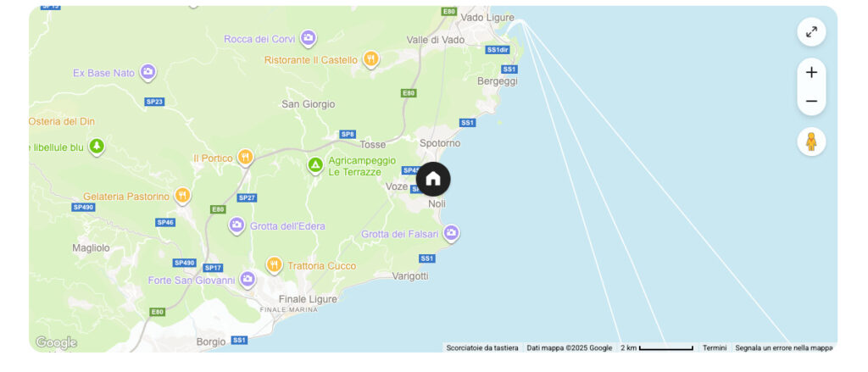This screenshot has height=372, width=868.
Task: Open Agricampeggio Le Terrazze campsite marker
Action: click(x=315, y=165)
